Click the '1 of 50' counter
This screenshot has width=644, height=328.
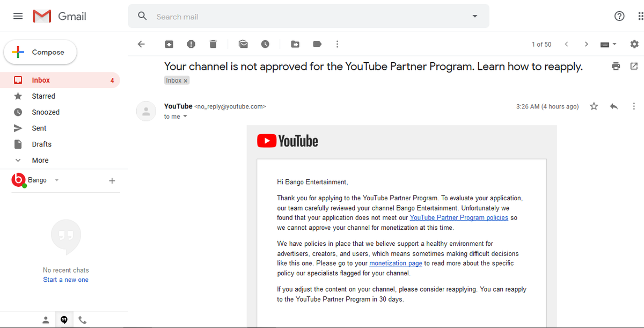(541, 45)
